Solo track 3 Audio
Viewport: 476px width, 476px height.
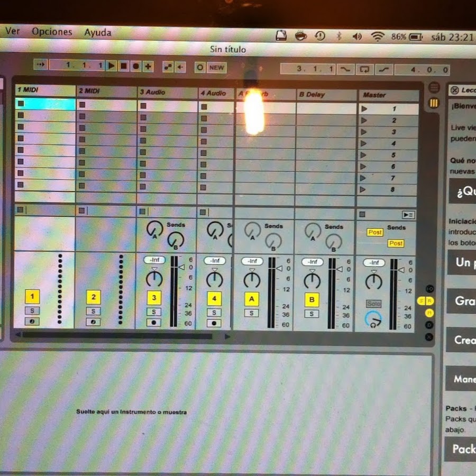(154, 312)
